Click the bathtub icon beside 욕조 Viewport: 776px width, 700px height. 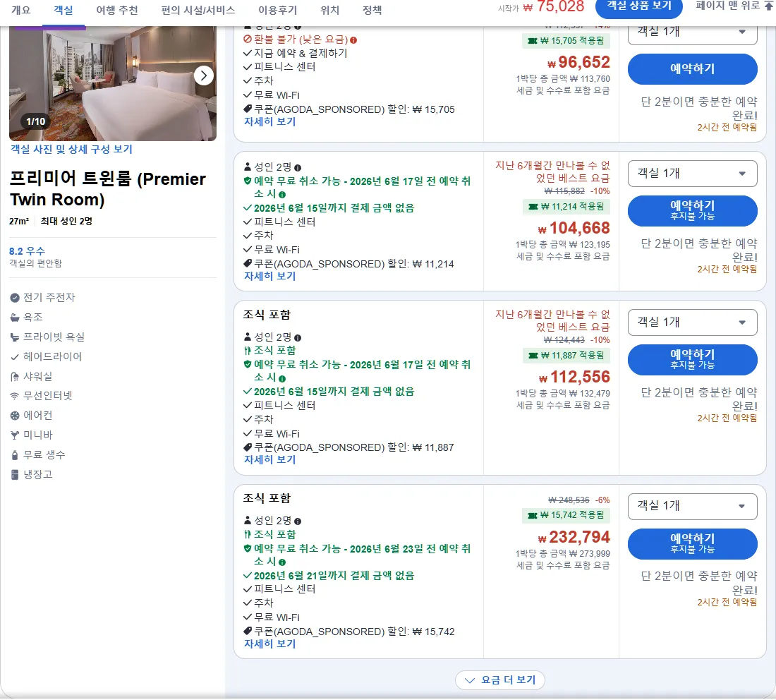click(15, 318)
